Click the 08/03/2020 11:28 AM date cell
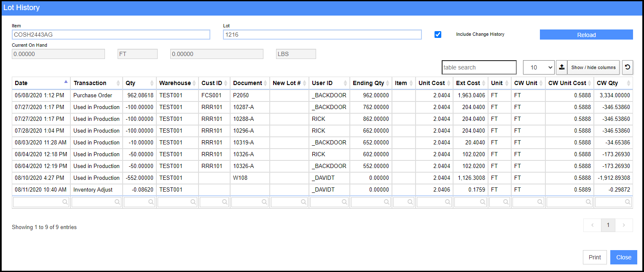This screenshot has height=272, width=644. click(x=41, y=142)
